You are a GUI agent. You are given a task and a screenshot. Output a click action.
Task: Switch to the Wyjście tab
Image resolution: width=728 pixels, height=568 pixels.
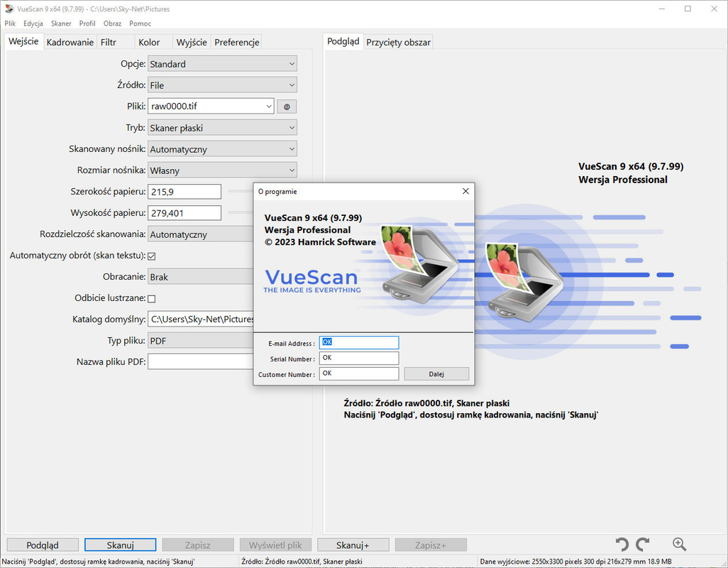pos(192,42)
